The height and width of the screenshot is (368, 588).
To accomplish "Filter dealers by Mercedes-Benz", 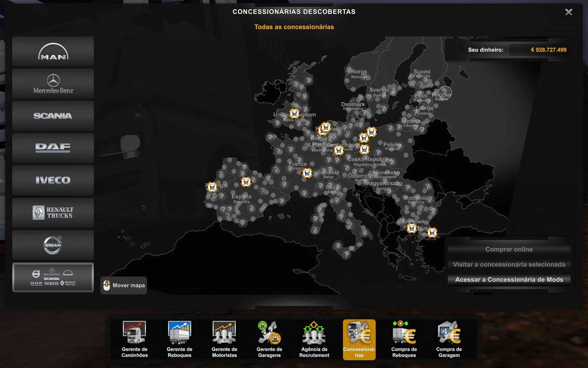I will click(53, 84).
